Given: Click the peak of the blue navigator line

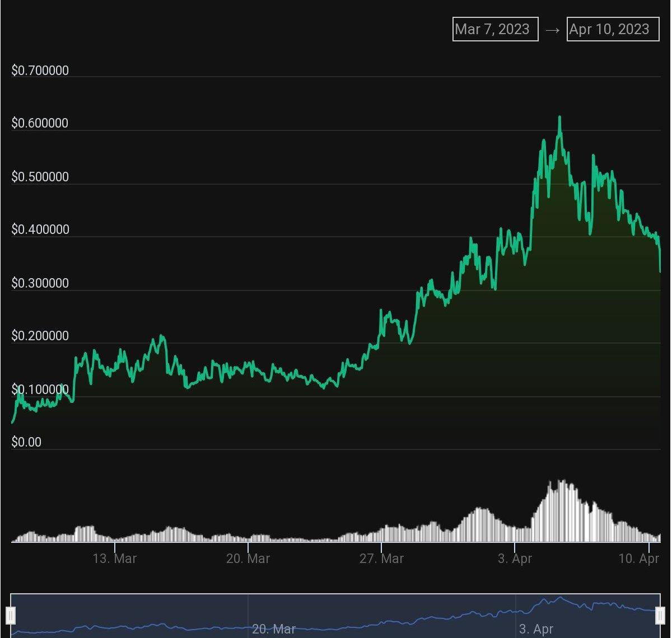Looking at the screenshot, I should (559, 597).
